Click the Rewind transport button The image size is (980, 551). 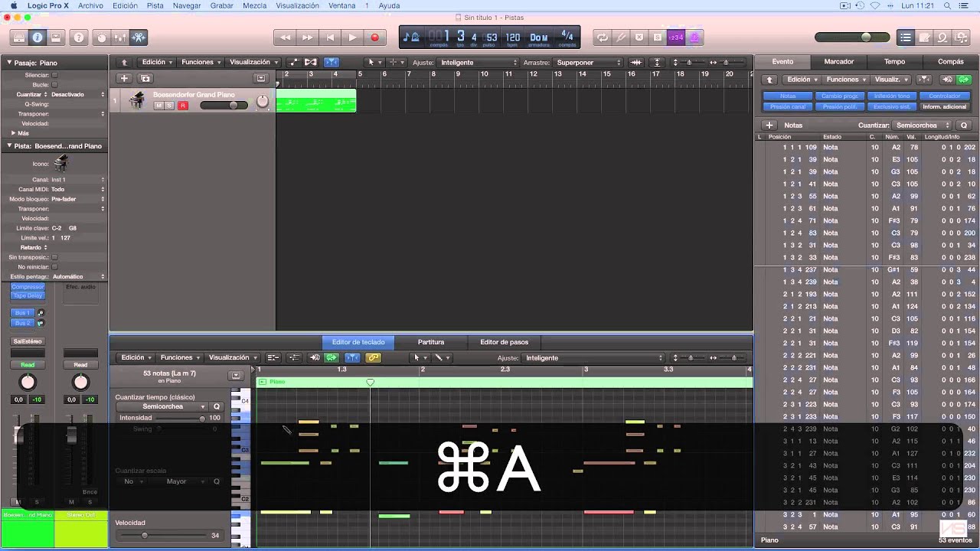285,37
